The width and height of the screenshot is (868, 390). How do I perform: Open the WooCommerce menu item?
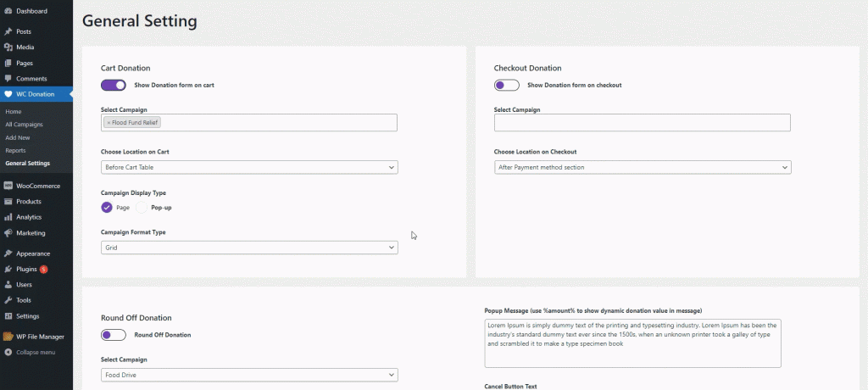coord(36,187)
